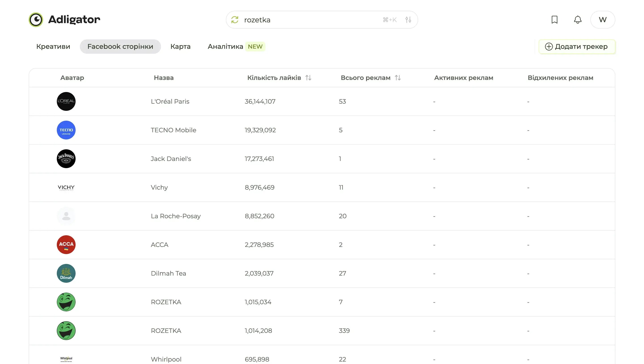This screenshot has height=364, width=644.
Task: Open the La Roche-Posay page name
Action: click(x=176, y=216)
